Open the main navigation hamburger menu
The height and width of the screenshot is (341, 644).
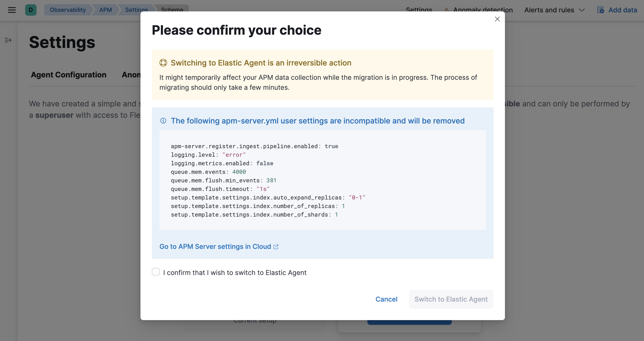point(11,10)
